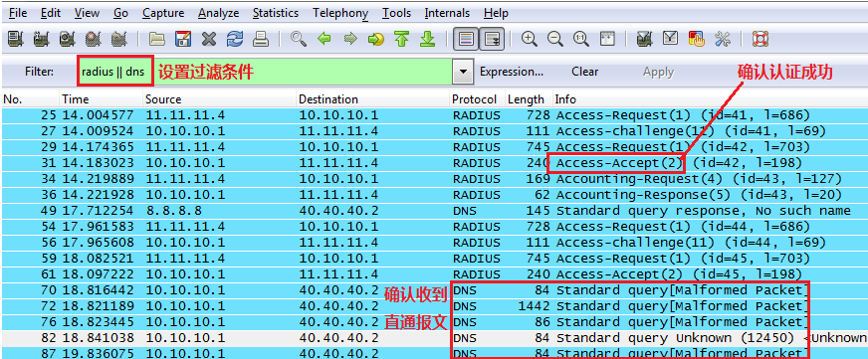This screenshot has height=359, width=868.
Task: Start a new live capture icon
Action: click(x=68, y=39)
